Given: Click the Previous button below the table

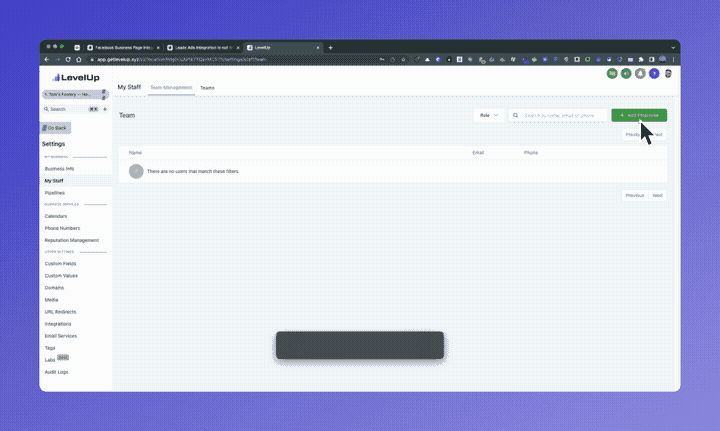Looking at the screenshot, I should [635, 196].
